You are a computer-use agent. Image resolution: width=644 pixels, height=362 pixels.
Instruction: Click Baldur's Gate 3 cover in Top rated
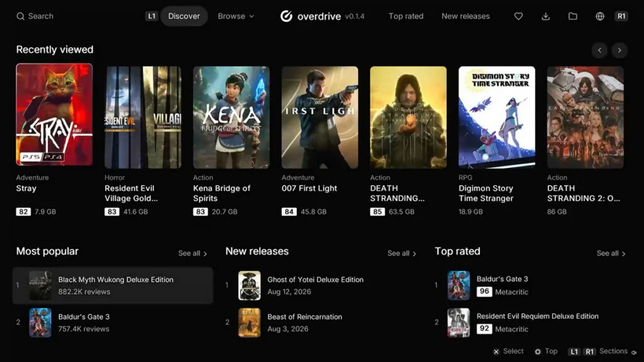point(458,285)
